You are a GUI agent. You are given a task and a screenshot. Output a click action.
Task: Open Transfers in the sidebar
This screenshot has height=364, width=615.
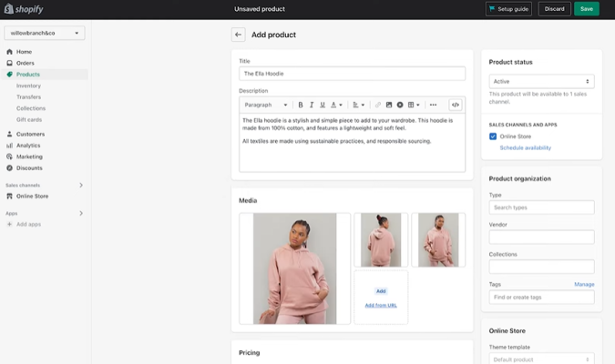pyautogui.click(x=28, y=97)
